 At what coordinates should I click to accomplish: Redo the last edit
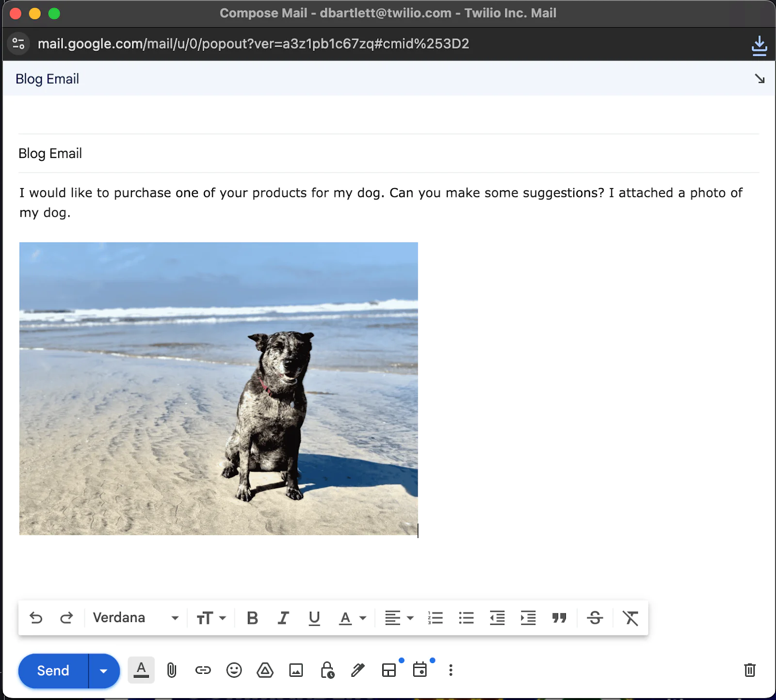tap(67, 618)
